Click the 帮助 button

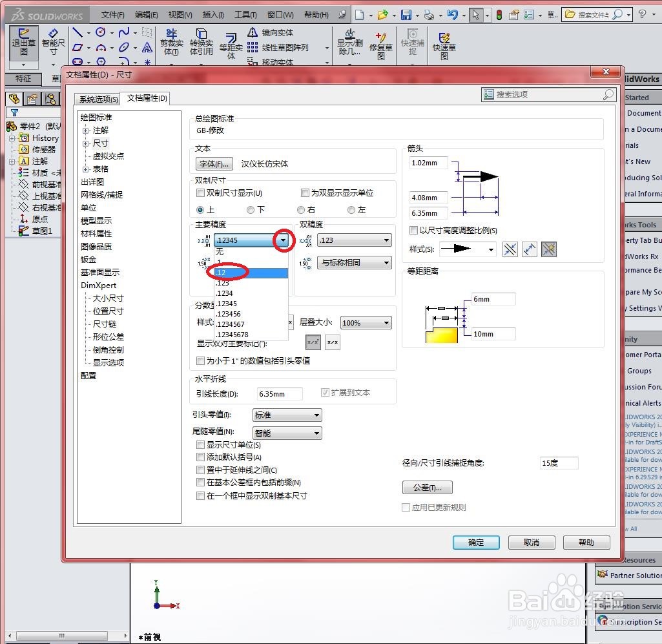pyautogui.click(x=586, y=542)
